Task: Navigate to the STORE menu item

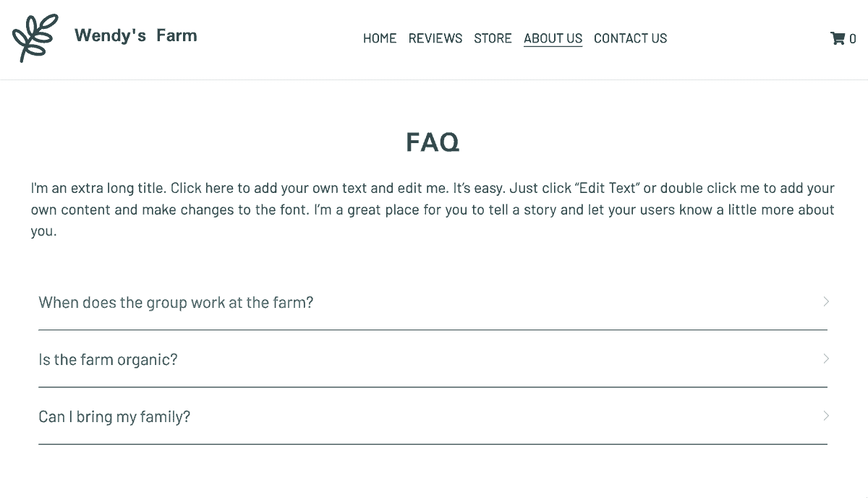Action: [x=493, y=38]
